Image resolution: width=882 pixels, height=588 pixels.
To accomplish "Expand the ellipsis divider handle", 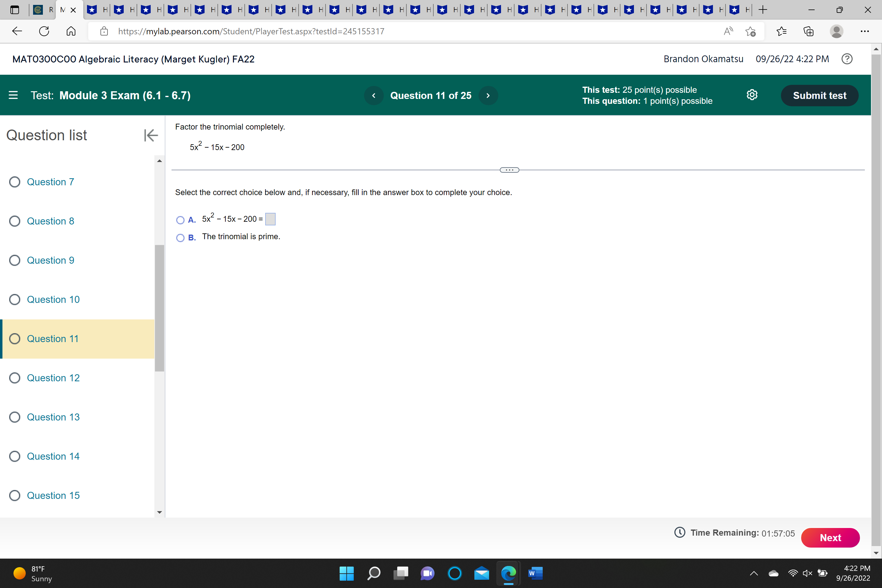I will [x=509, y=170].
